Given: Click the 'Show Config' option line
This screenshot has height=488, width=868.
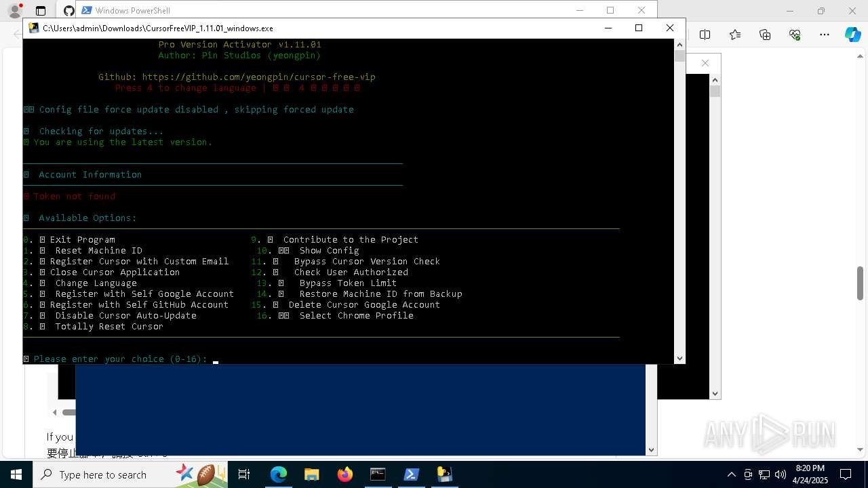Looking at the screenshot, I should click(x=308, y=251).
